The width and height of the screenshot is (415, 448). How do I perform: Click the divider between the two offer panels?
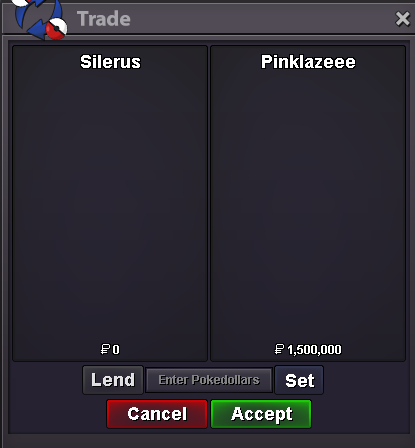click(209, 203)
